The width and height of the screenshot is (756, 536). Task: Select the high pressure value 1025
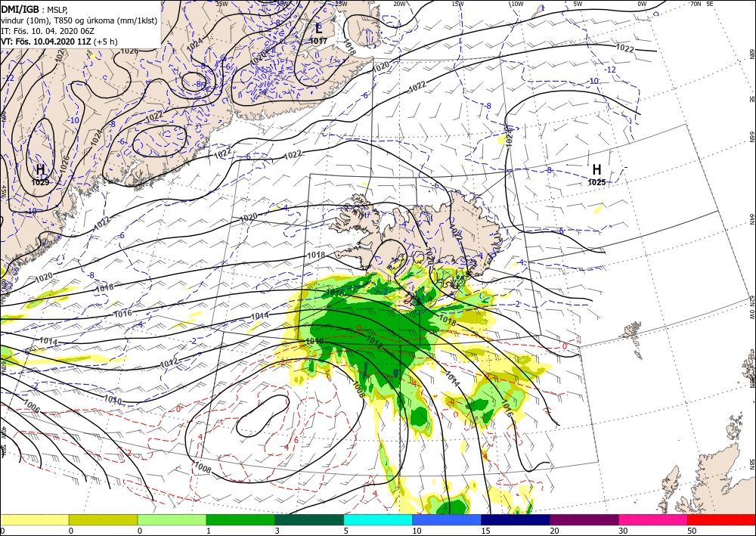click(x=597, y=182)
